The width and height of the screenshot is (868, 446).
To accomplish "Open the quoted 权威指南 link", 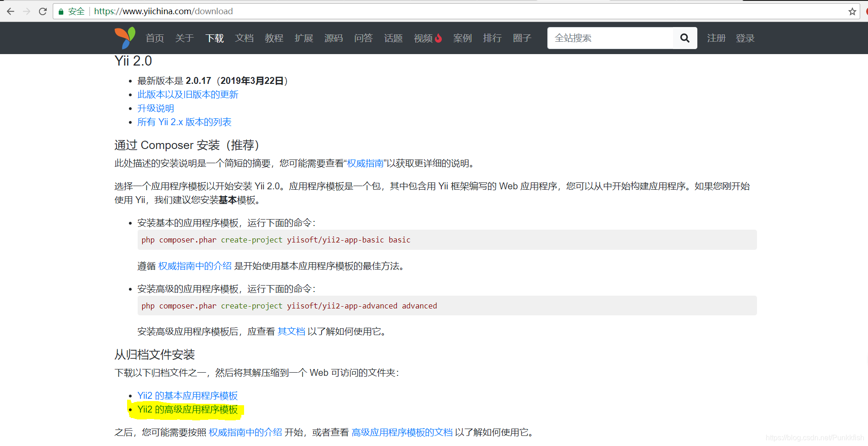I will click(x=365, y=163).
